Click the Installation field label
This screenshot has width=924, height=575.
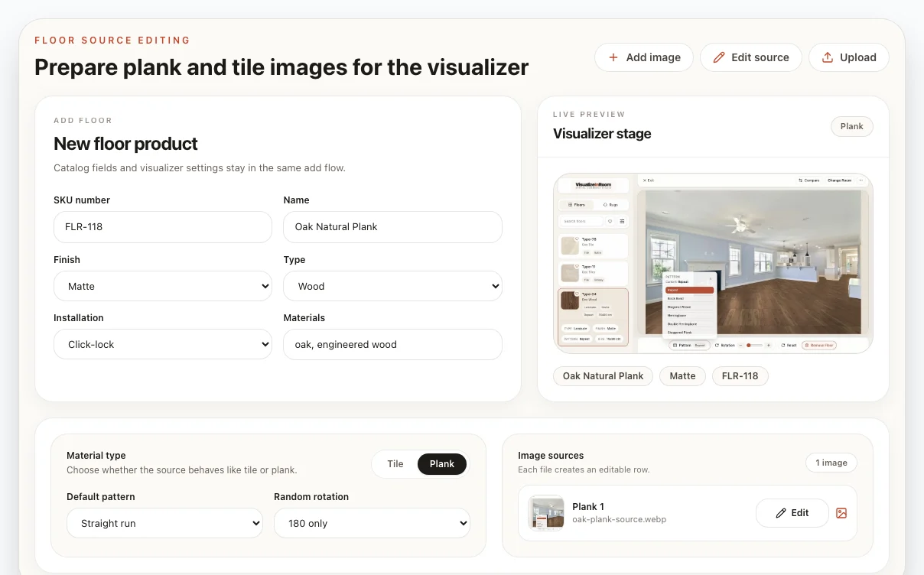79,318
